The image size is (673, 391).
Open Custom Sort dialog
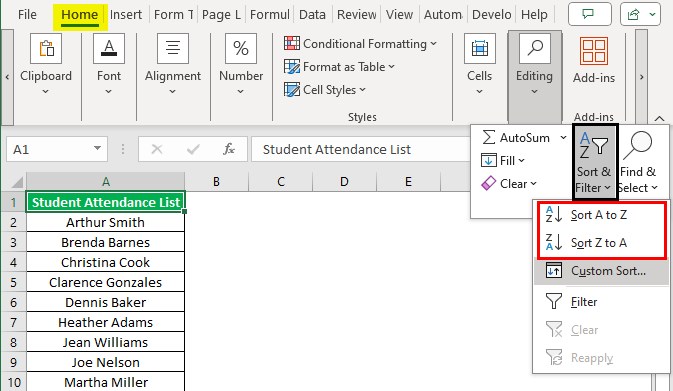pyautogui.click(x=601, y=271)
